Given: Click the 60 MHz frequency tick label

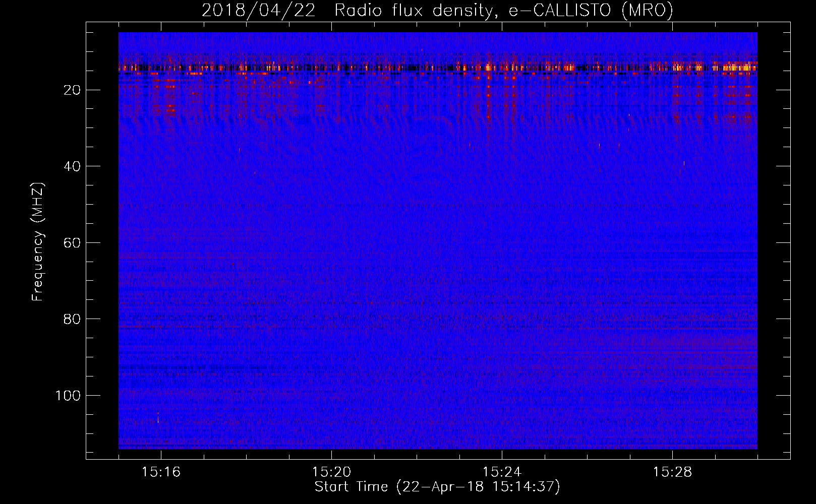Looking at the screenshot, I should [x=73, y=243].
